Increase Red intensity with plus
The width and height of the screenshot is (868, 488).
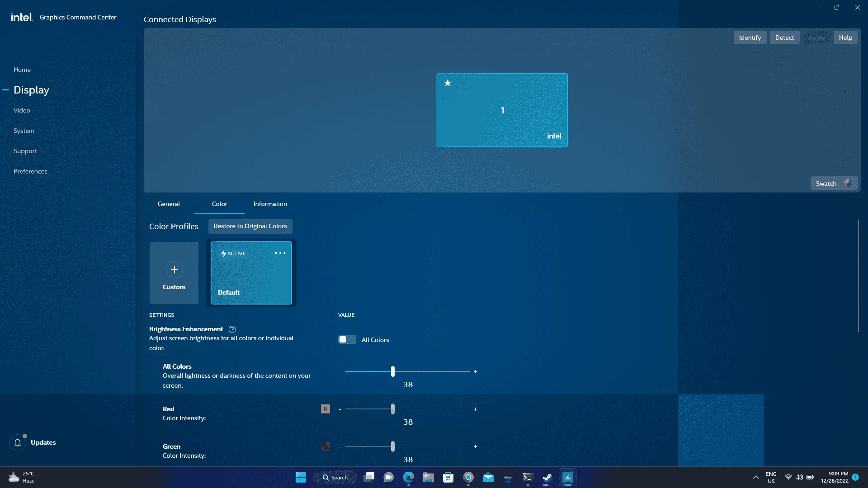click(476, 409)
